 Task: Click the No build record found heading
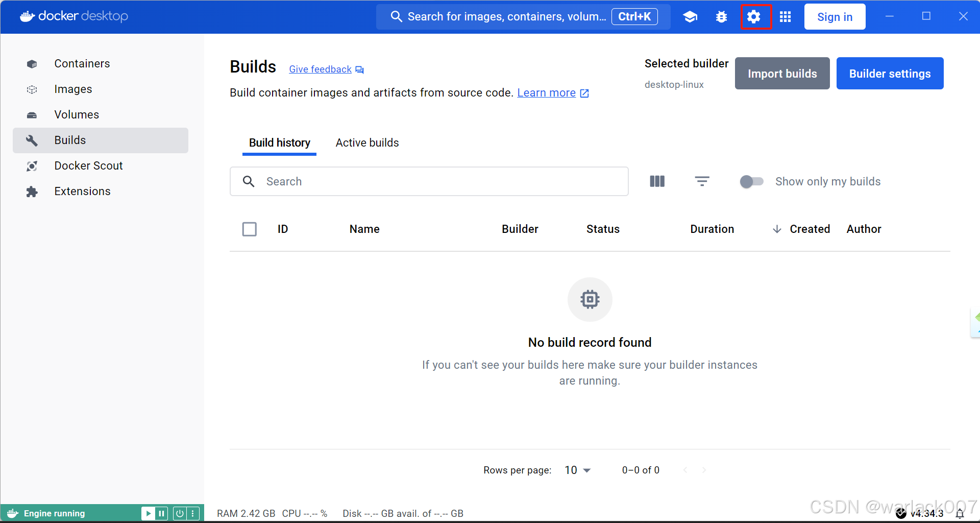click(x=590, y=343)
